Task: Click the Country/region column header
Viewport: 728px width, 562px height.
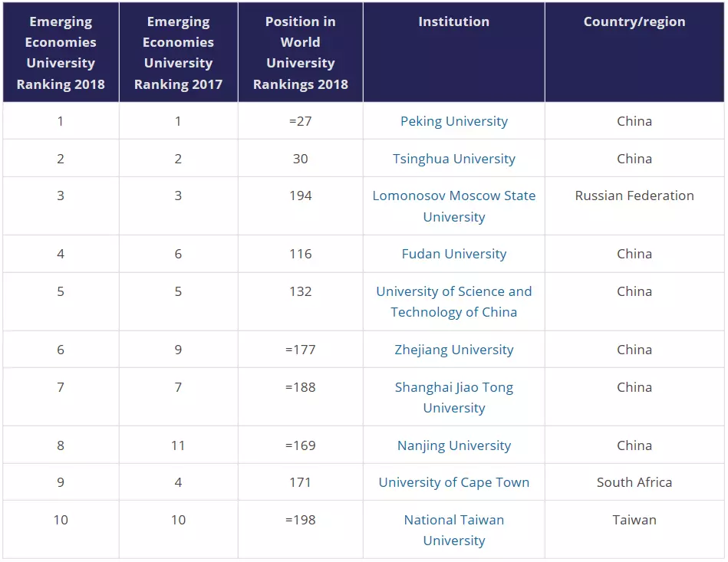Action: (x=634, y=21)
